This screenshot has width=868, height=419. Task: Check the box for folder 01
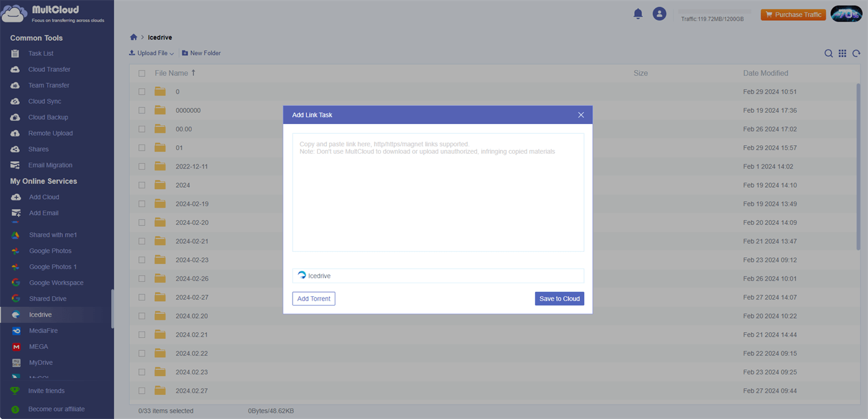point(142,148)
